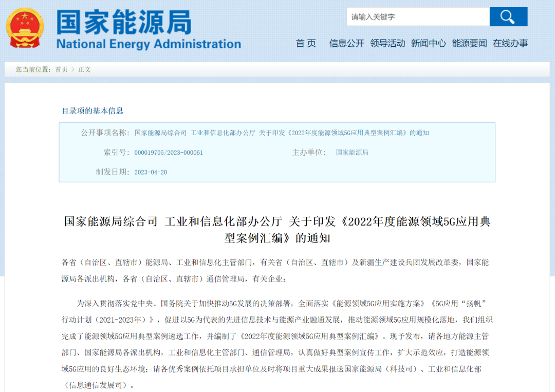
Task: Click the national emblem logo
Action: (25, 29)
